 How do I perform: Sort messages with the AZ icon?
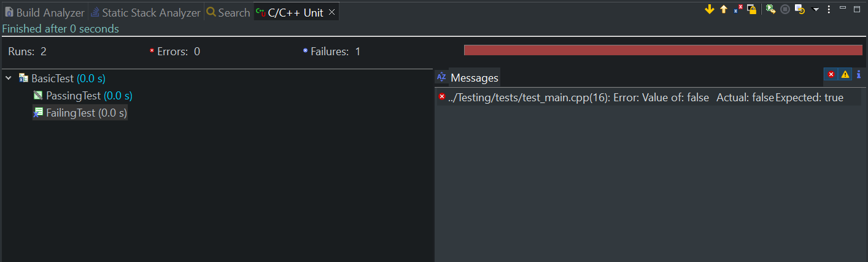click(x=441, y=77)
